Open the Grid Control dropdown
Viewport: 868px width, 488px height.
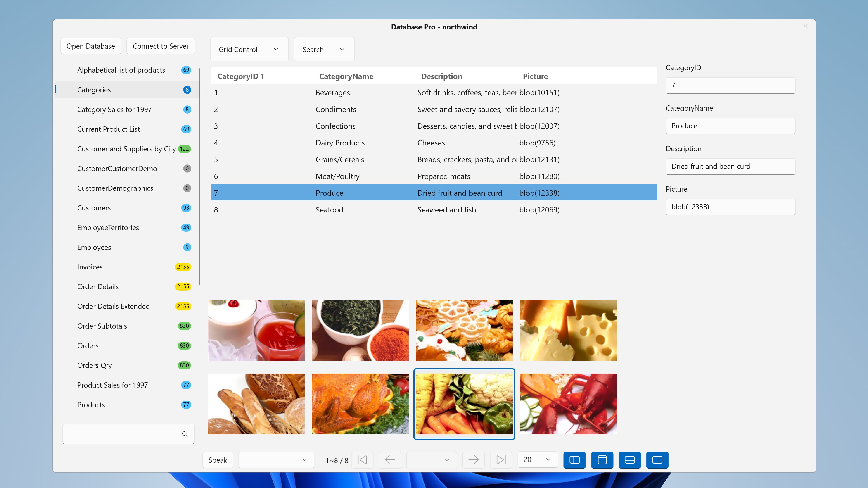click(249, 49)
